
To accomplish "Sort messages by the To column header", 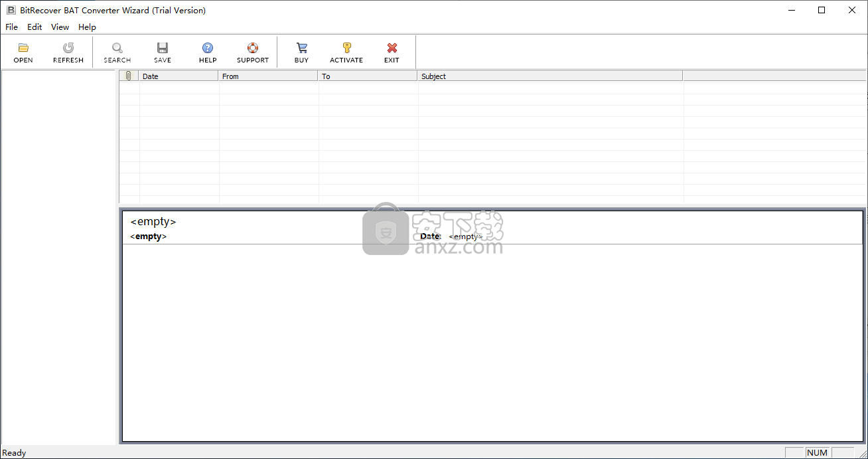I will point(368,76).
